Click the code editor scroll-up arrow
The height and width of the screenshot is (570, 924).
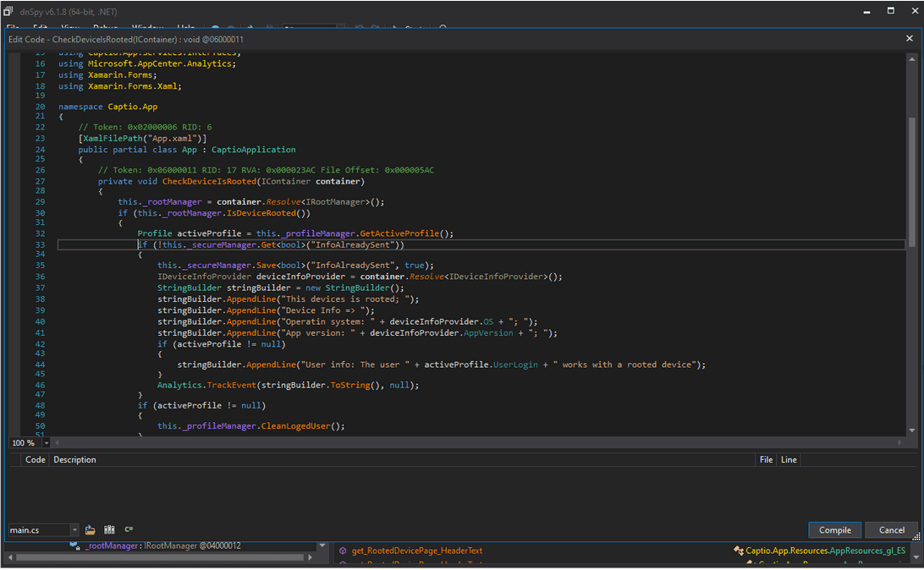(x=911, y=59)
